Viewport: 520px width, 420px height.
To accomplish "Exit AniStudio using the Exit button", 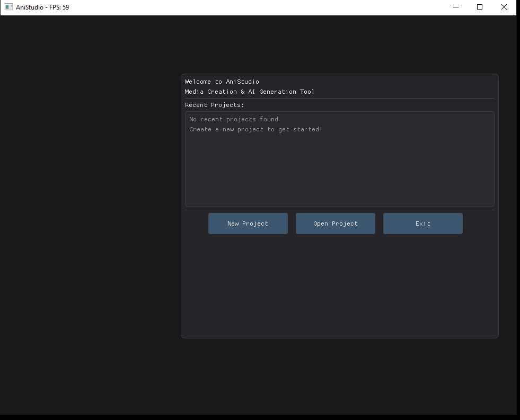I will coord(423,224).
